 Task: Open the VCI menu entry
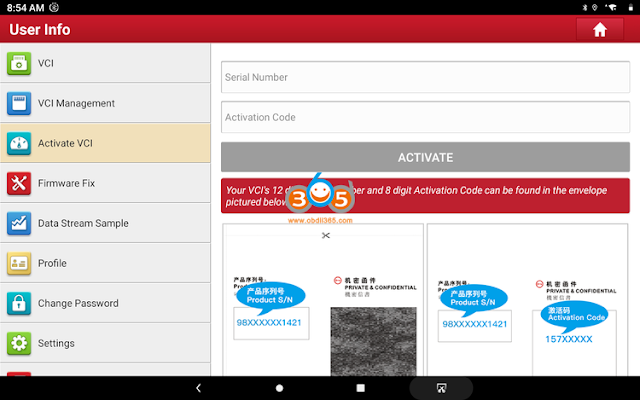[105, 63]
